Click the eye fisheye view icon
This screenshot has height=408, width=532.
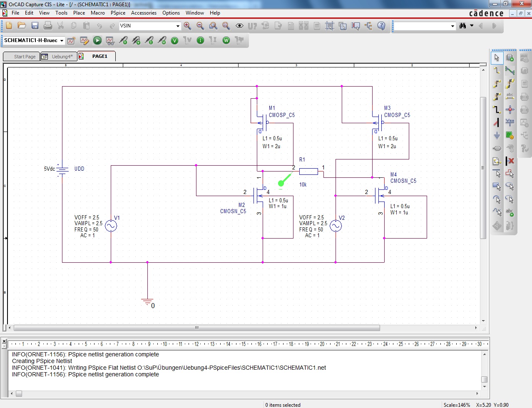[x=239, y=26]
